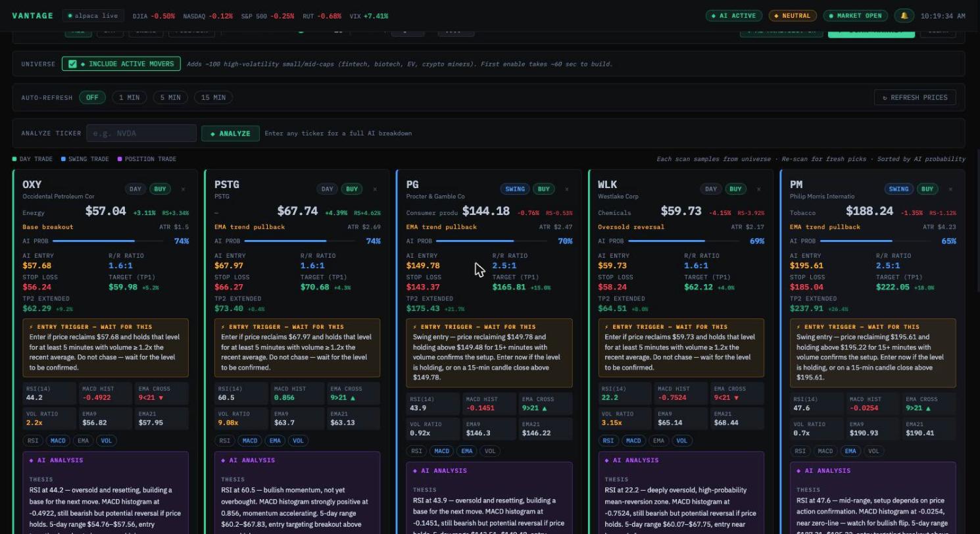Set auto-refresh to 1 MIN

pyautogui.click(x=129, y=97)
